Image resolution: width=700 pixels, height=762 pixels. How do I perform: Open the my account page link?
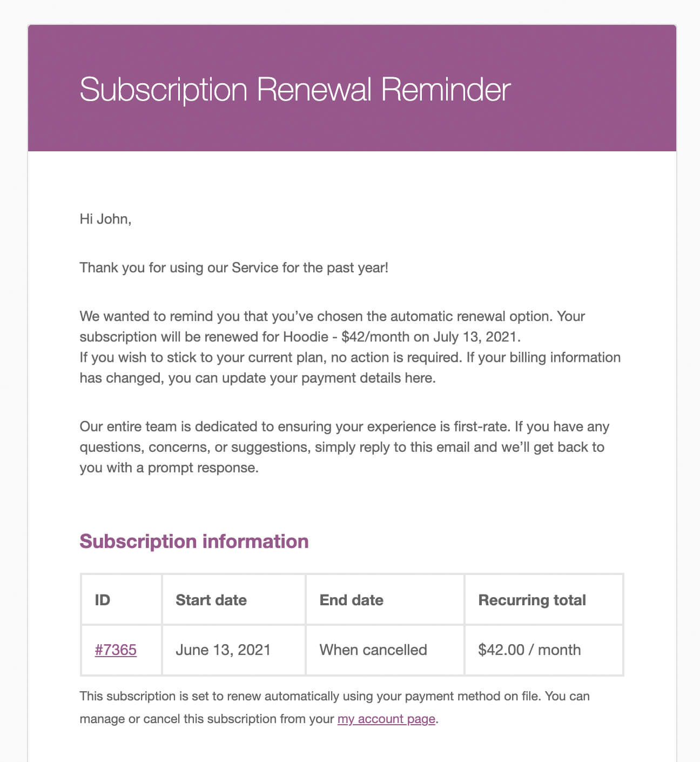pos(386,719)
